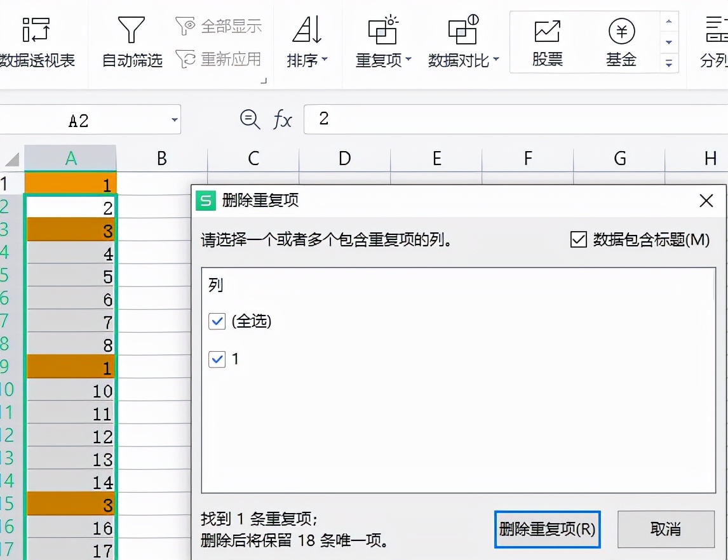Click cell A7 containing 7
This screenshot has width=728, height=560.
click(x=70, y=321)
